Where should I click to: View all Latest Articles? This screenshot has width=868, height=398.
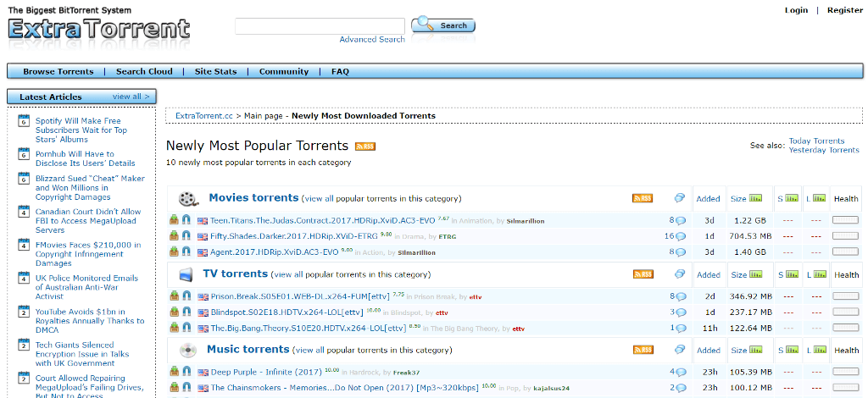131,97
